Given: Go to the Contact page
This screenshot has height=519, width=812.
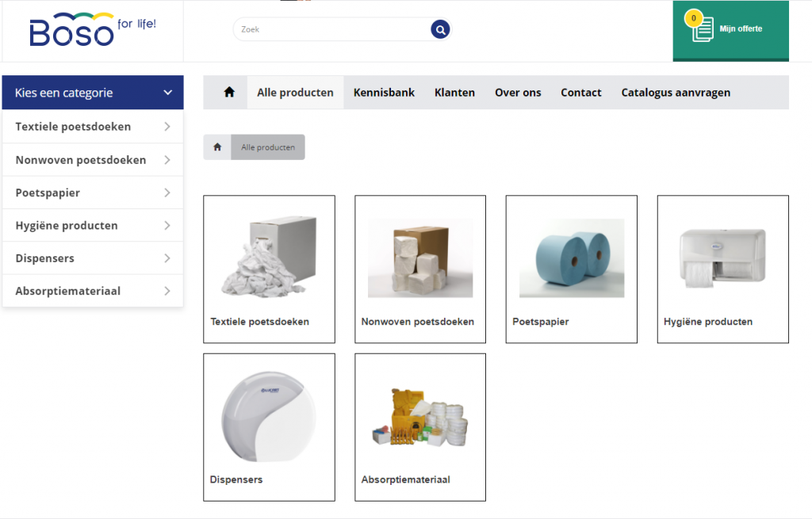Looking at the screenshot, I should (x=580, y=93).
